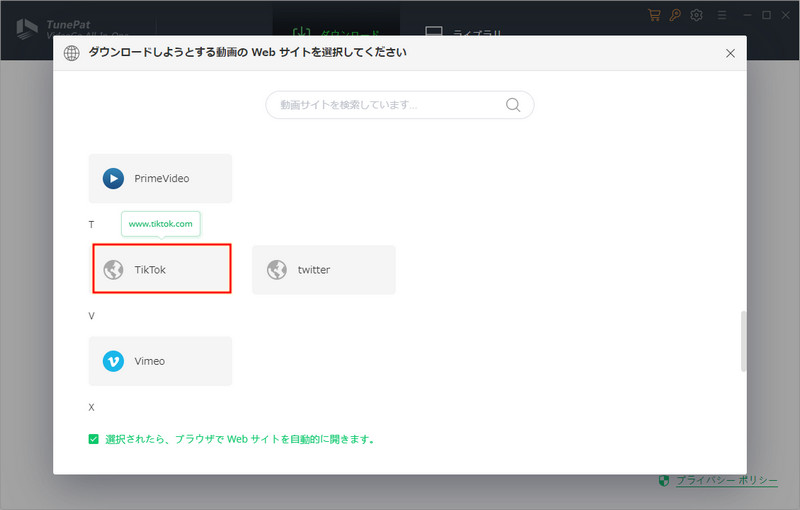Select the TikTok site card
This screenshot has height=510, width=800.
(x=161, y=269)
